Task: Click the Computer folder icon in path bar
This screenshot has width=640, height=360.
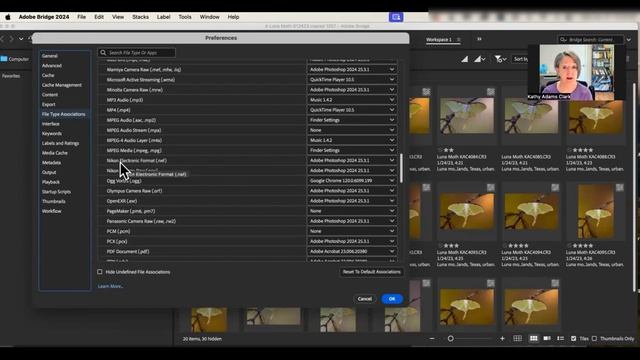Action: (x=4, y=59)
